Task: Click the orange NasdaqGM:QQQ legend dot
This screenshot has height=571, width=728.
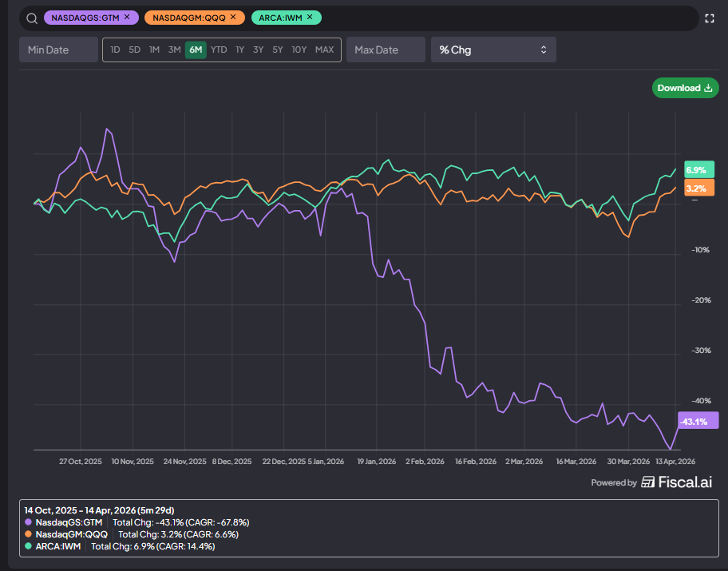Action: pyautogui.click(x=28, y=534)
